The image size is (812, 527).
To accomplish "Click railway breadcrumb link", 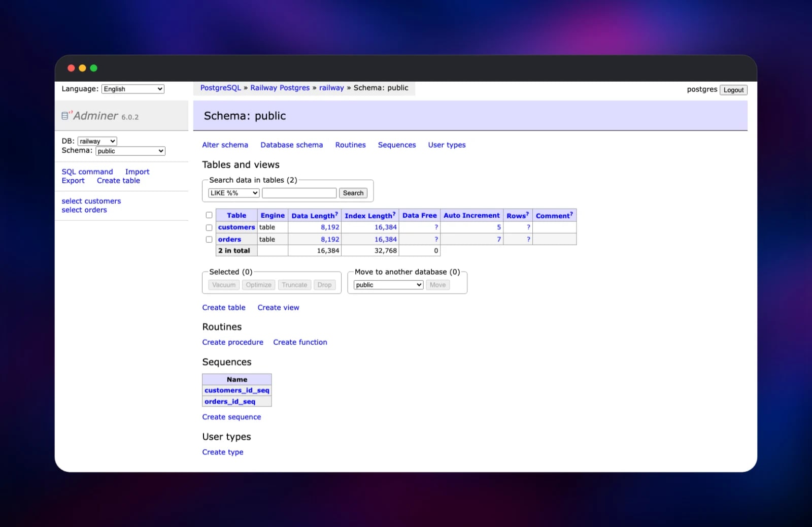I will click(x=331, y=88).
